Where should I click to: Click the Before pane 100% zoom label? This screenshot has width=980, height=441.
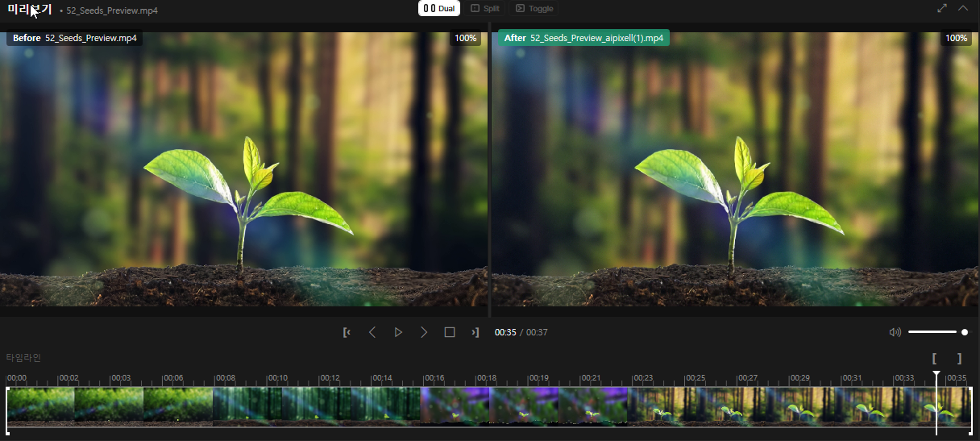tap(466, 38)
